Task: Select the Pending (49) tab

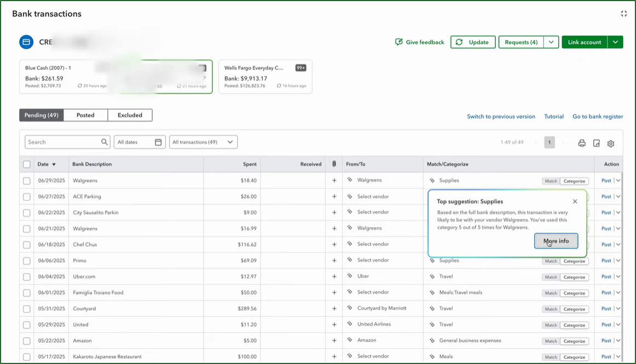Action: [x=42, y=115]
